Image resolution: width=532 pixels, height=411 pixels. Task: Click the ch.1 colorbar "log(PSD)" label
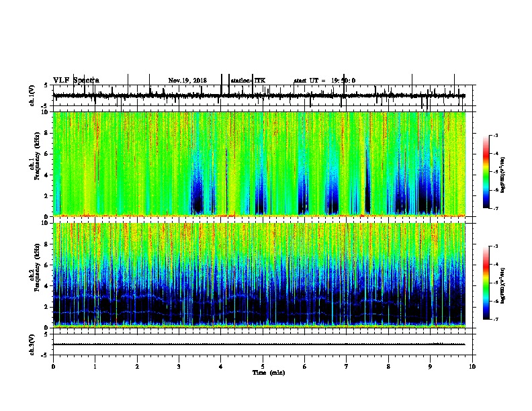503,175
